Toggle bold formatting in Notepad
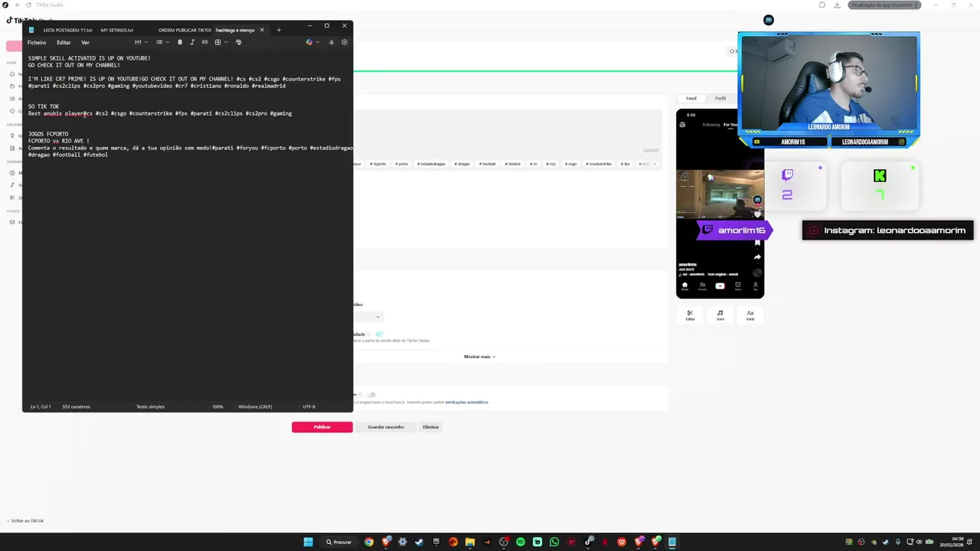980x551 pixels. (x=180, y=42)
